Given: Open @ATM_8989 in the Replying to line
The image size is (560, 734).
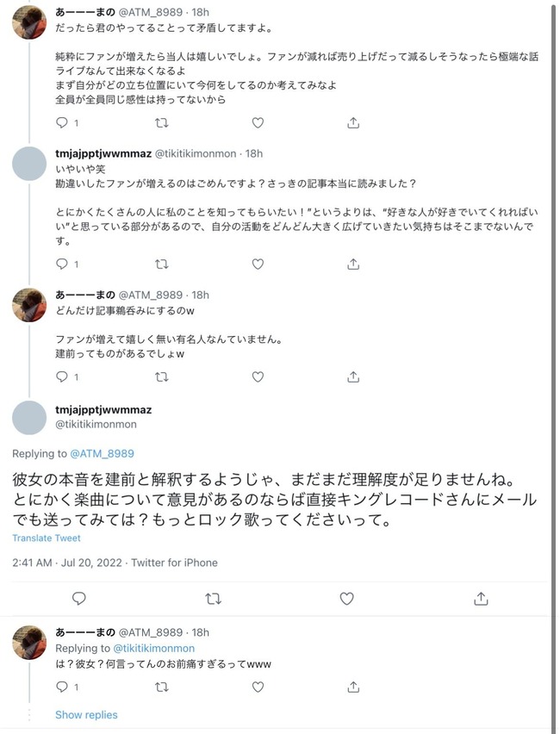Looking at the screenshot, I should (100, 453).
